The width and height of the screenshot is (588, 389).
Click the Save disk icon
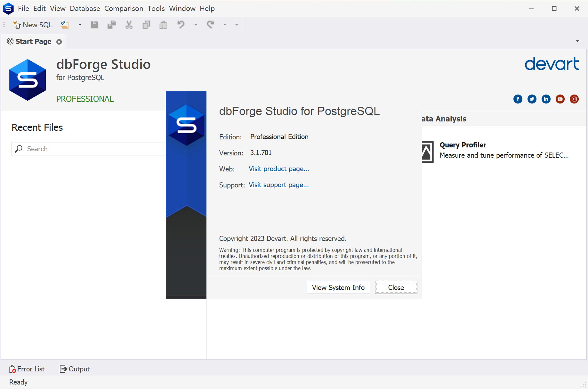[x=94, y=25]
